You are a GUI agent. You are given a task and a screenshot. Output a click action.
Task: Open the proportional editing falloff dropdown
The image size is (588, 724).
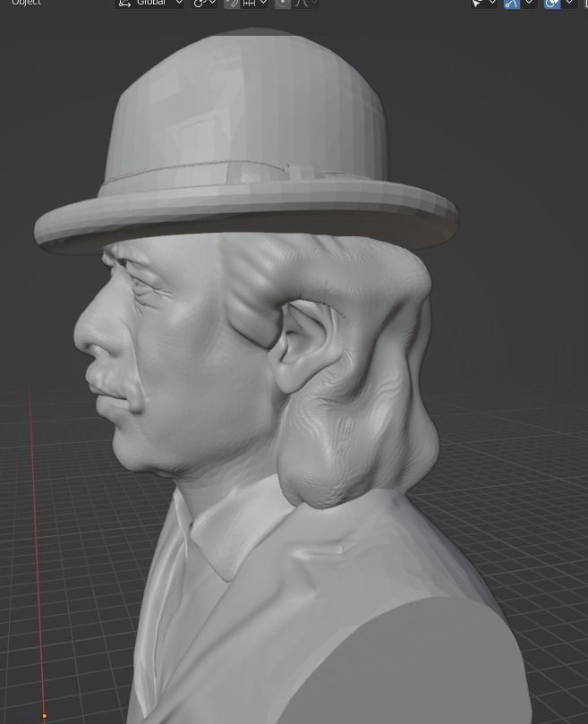306,4
